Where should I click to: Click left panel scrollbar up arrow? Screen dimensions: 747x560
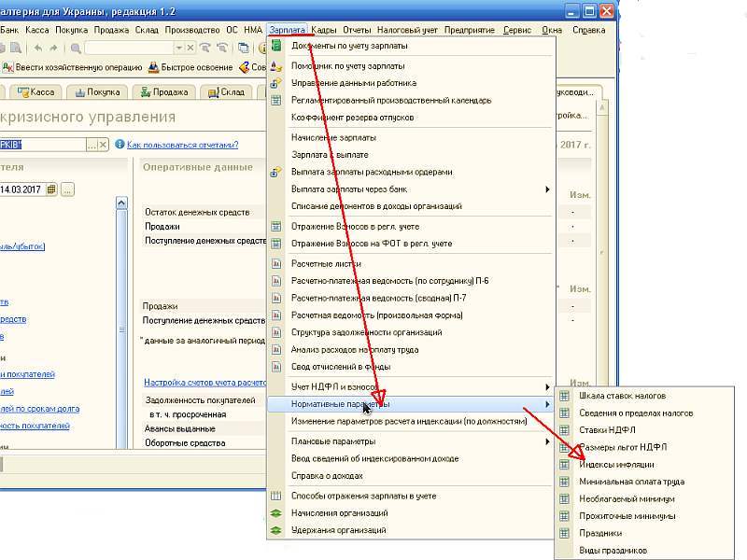click(x=121, y=203)
